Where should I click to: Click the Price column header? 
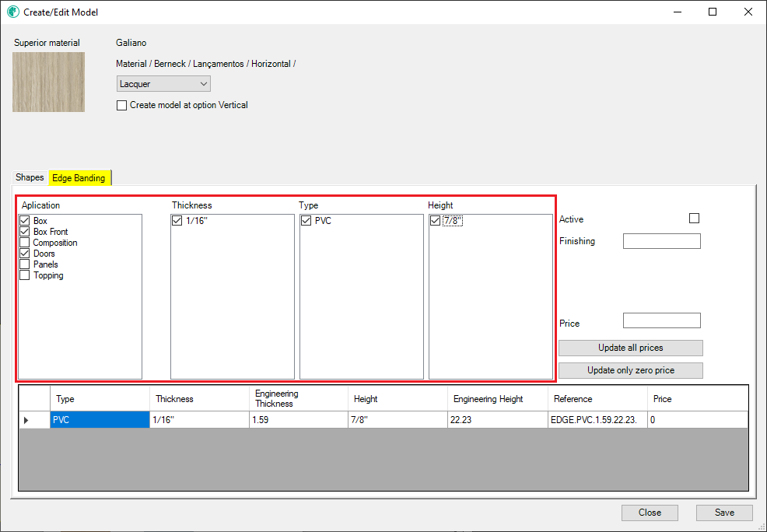[698, 399]
